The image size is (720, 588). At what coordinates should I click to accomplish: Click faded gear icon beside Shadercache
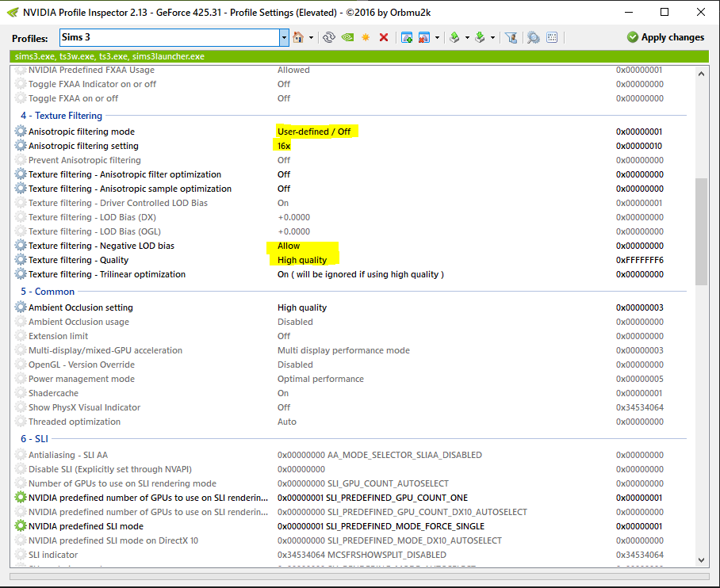(21, 393)
